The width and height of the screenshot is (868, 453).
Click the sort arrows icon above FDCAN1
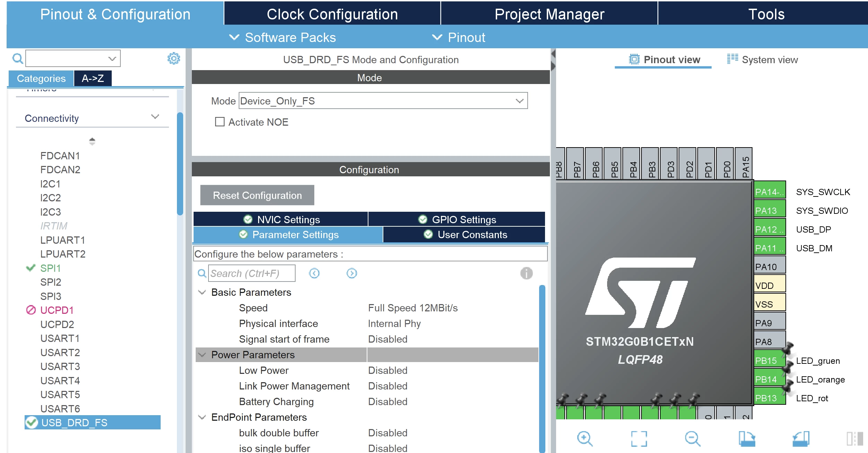(x=92, y=141)
